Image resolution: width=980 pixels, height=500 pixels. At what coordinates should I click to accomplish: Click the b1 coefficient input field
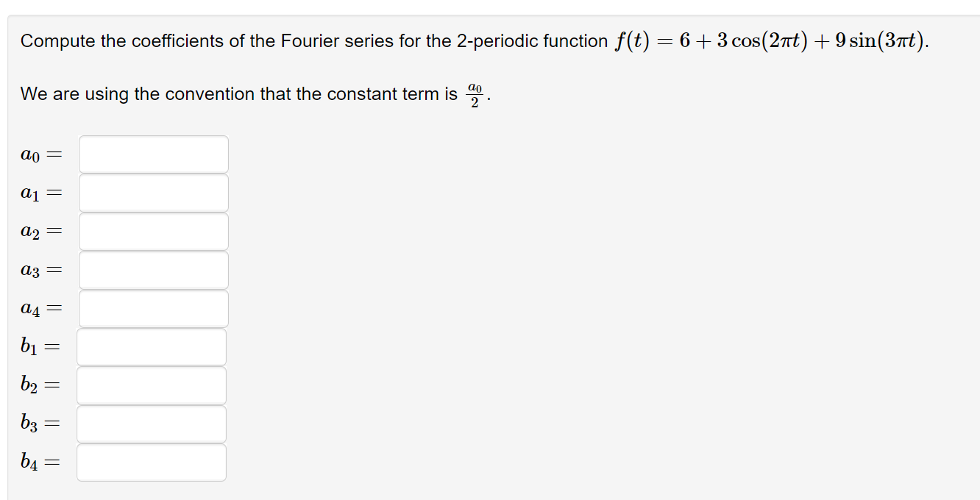[x=152, y=346]
